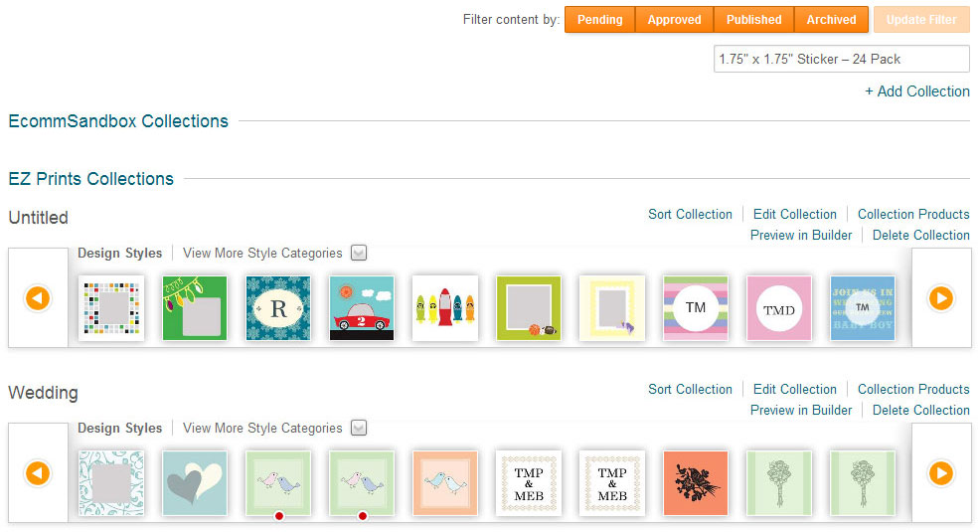Expand View More Style Categories in Untitled
980x532 pixels.
click(x=359, y=254)
